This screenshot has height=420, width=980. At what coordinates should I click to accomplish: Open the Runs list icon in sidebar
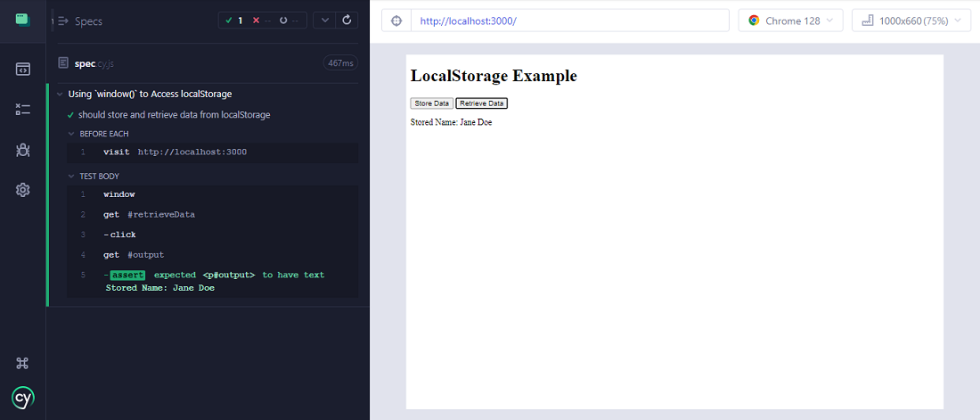(23, 110)
